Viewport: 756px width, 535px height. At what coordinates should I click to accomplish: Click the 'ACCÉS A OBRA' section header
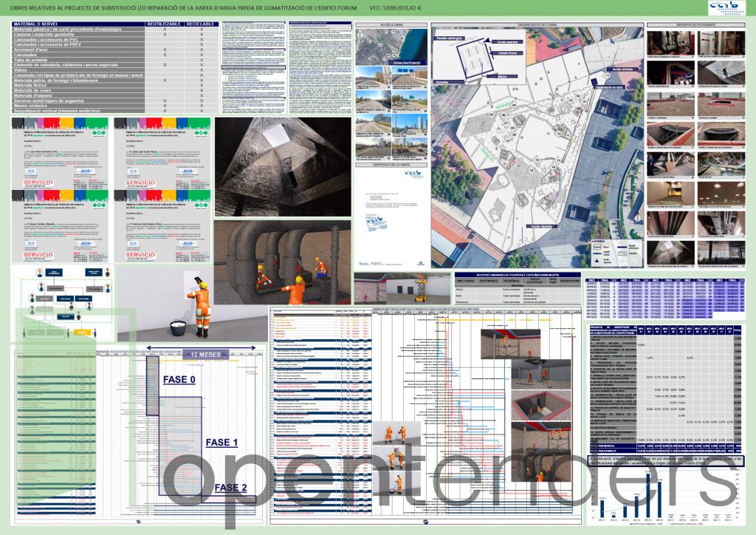[391, 24]
